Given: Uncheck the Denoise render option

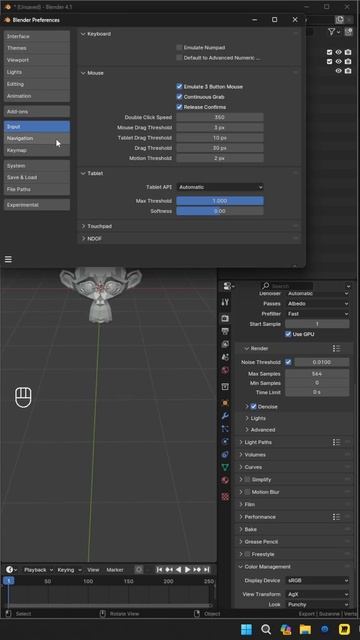Looking at the screenshot, I should [x=253, y=407].
